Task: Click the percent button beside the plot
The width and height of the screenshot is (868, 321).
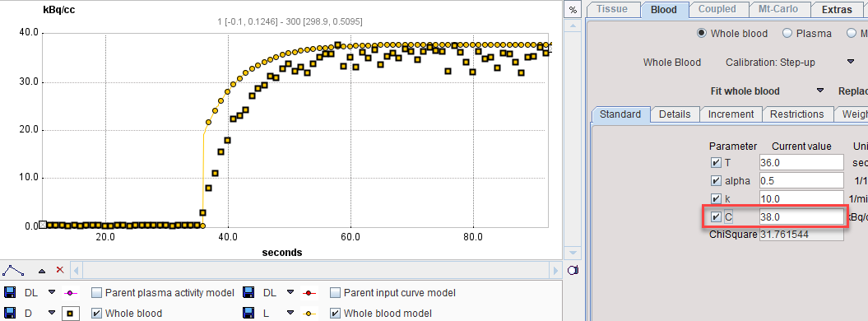Action: (573, 9)
